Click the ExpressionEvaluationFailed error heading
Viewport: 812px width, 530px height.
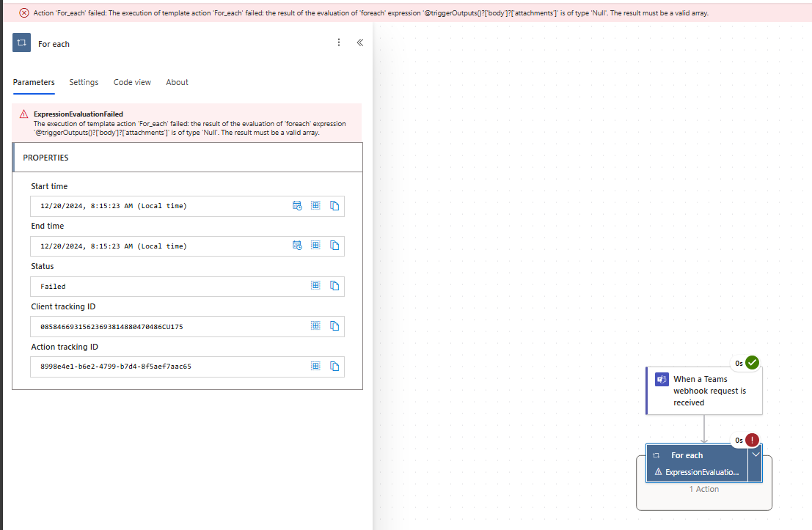78,114
